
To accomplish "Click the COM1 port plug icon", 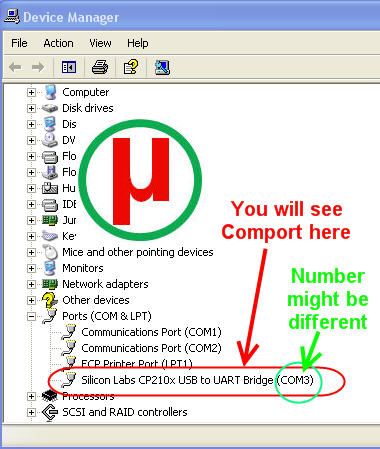I will [69, 332].
